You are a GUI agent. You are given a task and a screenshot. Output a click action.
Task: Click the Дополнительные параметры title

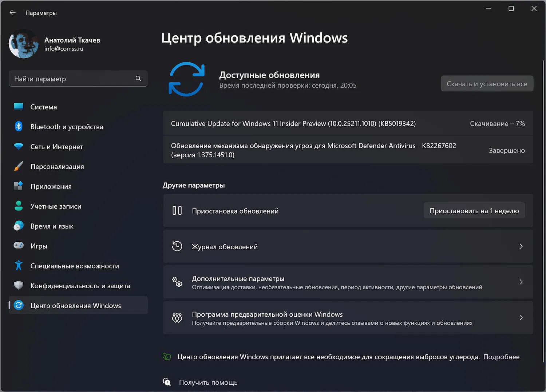pos(238,278)
